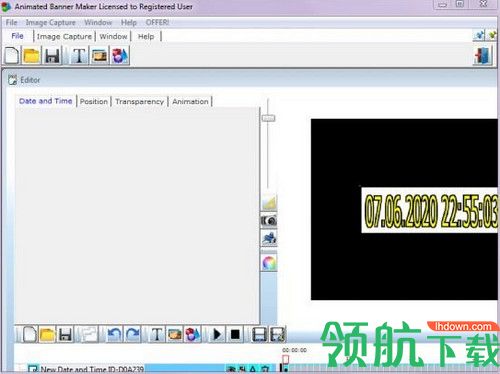The image size is (500, 374).
Task: Add text item with bottom toolbar T icon
Action: click(x=157, y=334)
